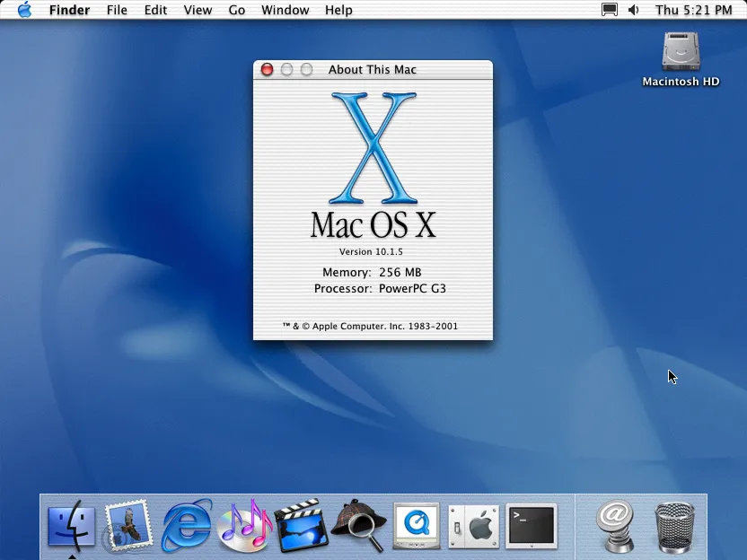Click the Displays icon in the menu bar
Screen dimensions: 747x560
tap(609, 10)
